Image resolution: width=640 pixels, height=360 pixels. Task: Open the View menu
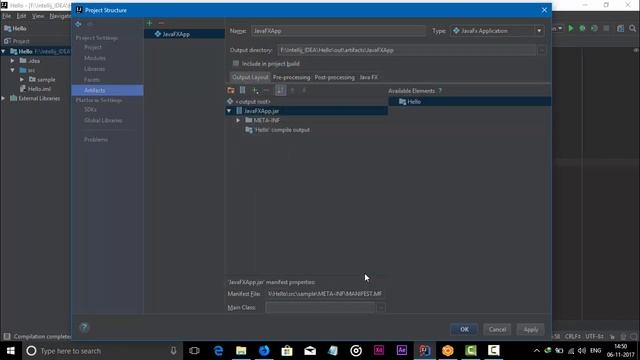(38, 16)
